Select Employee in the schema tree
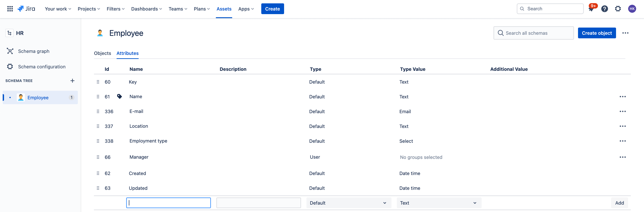This screenshot has width=644, height=212. pos(40,97)
